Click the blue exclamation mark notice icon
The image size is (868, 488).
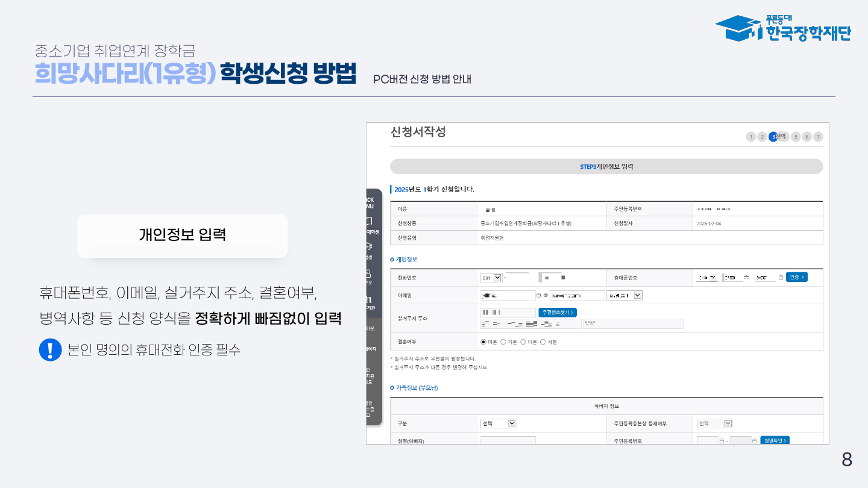pyautogui.click(x=50, y=350)
